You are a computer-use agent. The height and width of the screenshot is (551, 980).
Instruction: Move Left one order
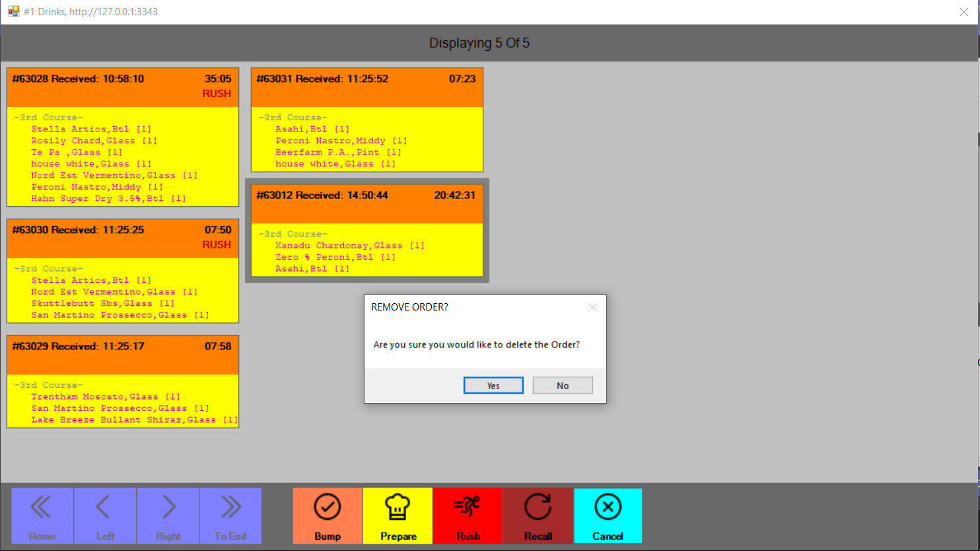[104, 515]
